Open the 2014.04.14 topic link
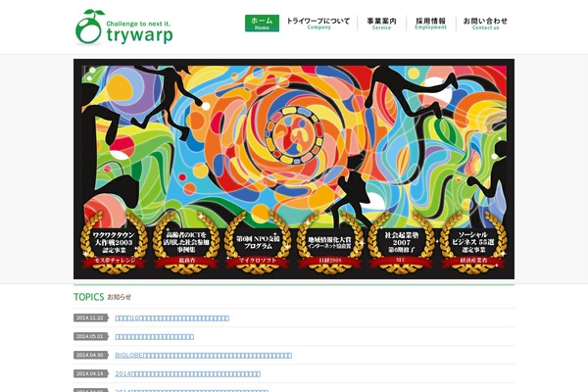The height and width of the screenshot is (392, 588). pyautogui.click(x=187, y=374)
